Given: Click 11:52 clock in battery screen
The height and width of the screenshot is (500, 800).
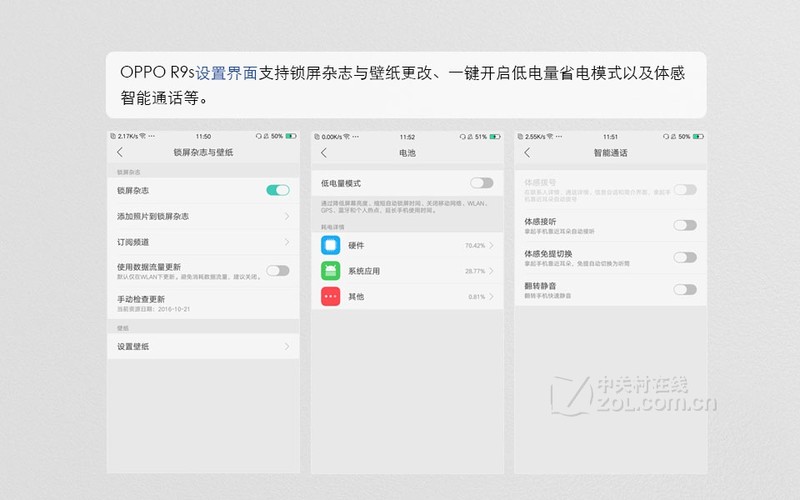Looking at the screenshot, I should [407, 137].
